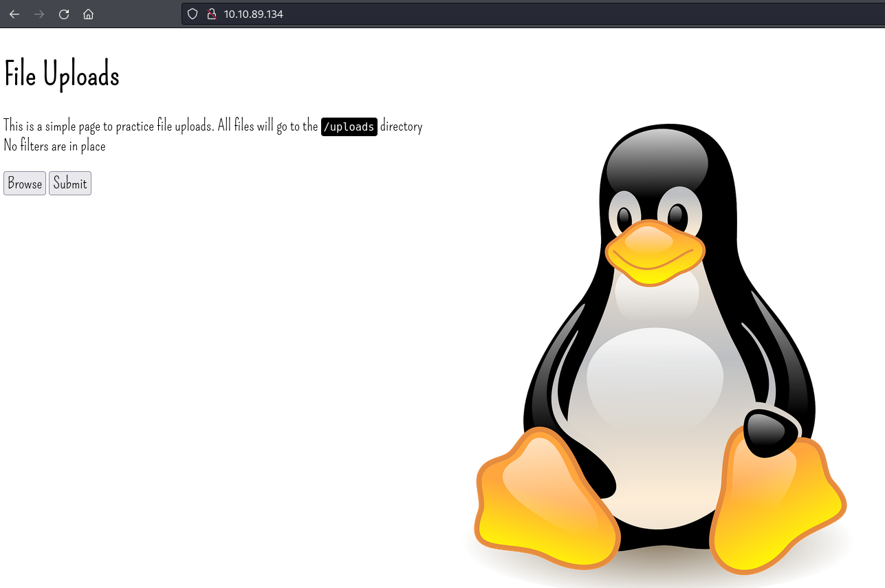Click the 'No filters are in place' text
This screenshot has width=885, height=588.
pos(54,146)
